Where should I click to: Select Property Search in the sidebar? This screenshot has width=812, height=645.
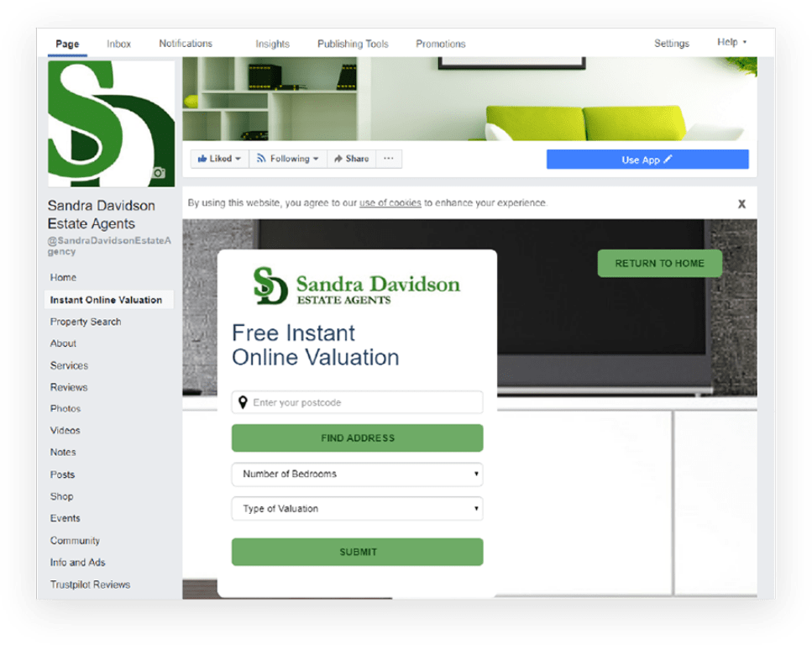[86, 322]
